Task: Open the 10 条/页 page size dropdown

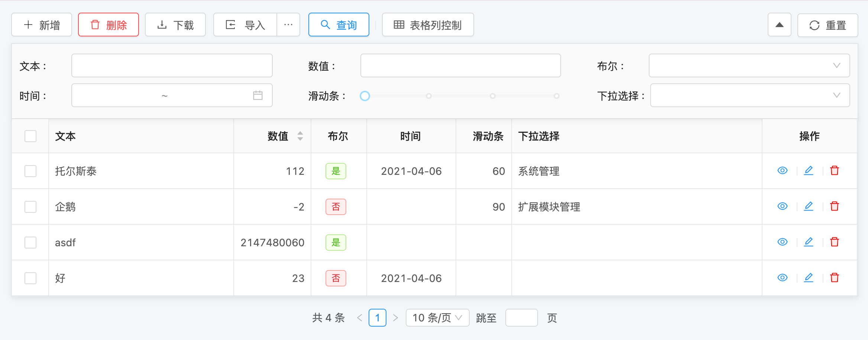Action: point(437,318)
